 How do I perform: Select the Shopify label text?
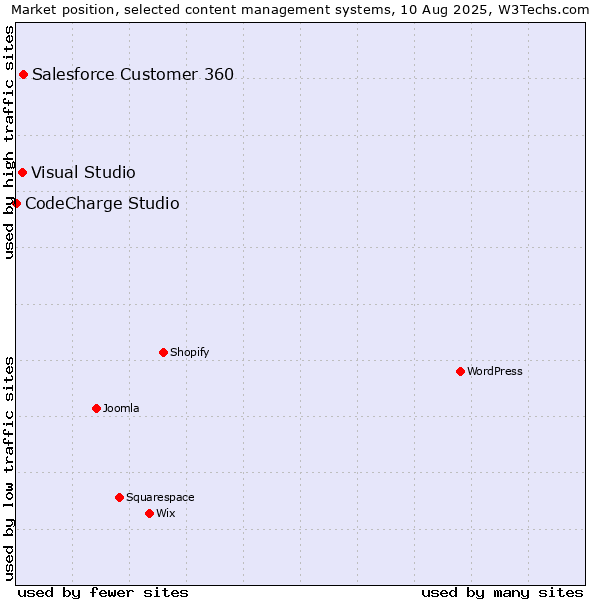coord(189,352)
